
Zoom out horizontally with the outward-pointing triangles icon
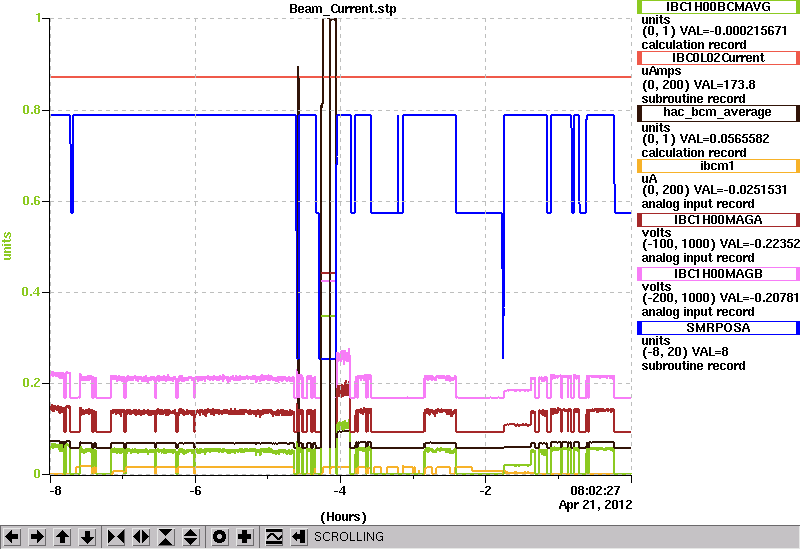(141, 537)
